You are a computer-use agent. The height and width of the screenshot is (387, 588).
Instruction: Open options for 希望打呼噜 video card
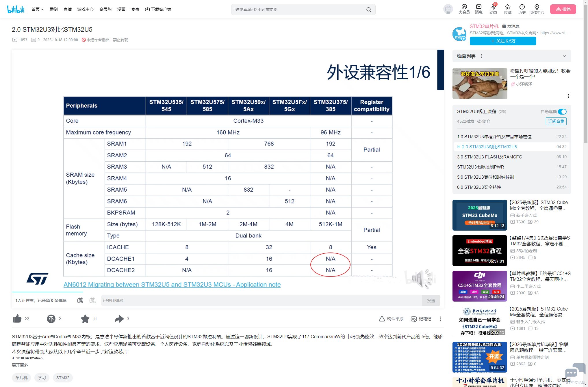coord(568,96)
